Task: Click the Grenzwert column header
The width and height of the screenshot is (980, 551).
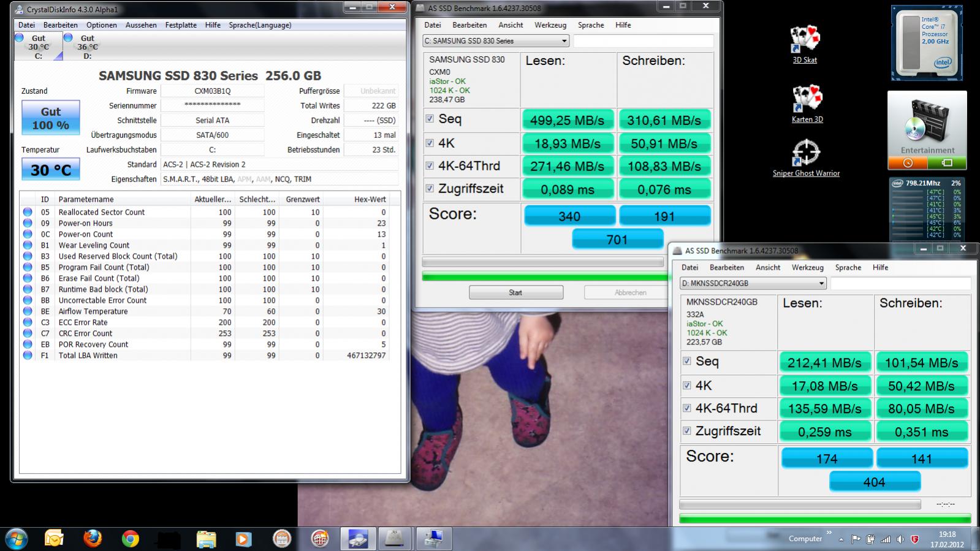Action: (x=303, y=199)
